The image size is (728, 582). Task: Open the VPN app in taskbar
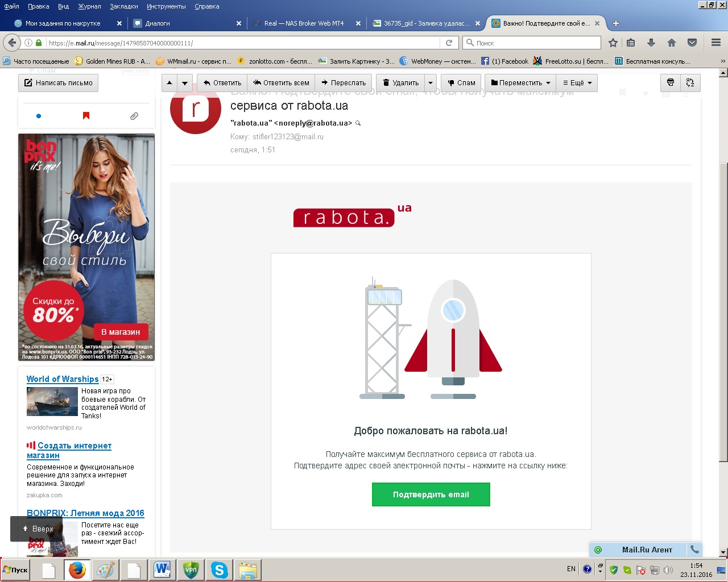(x=191, y=569)
